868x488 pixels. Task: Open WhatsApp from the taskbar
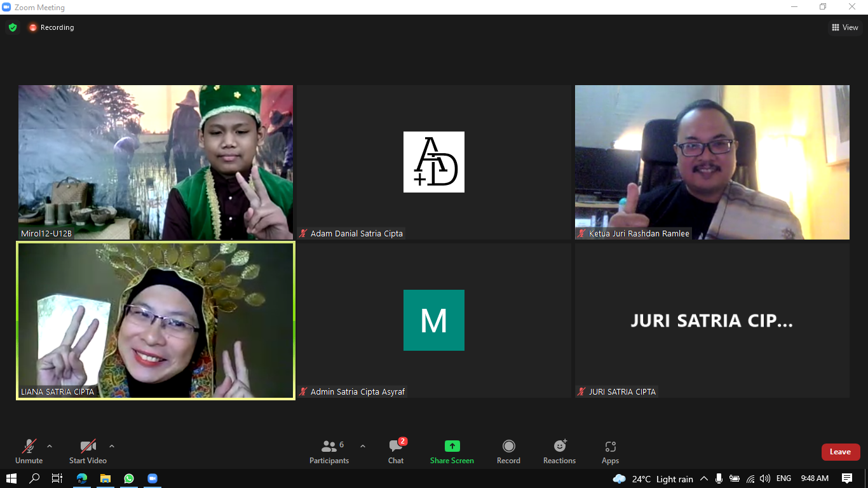click(x=129, y=478)
